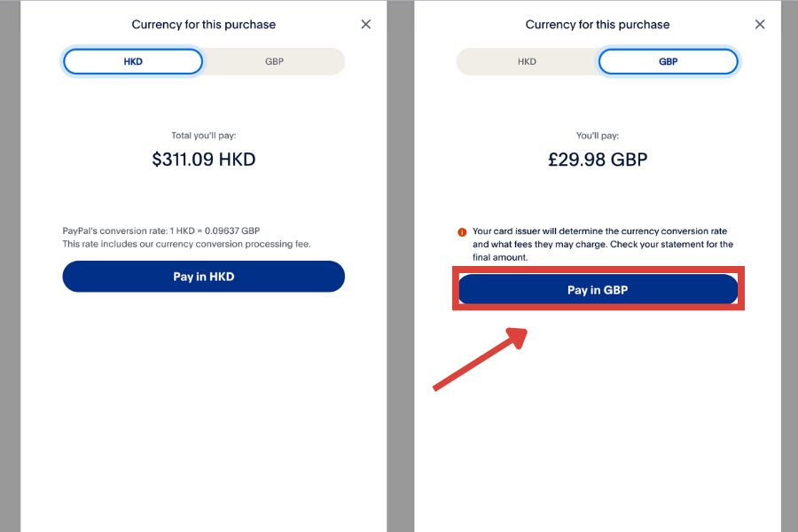Click the dialog title above the Pay in HKD dialog
The height and width of the screenshot is (532, 798).
(x=203, y=25)
